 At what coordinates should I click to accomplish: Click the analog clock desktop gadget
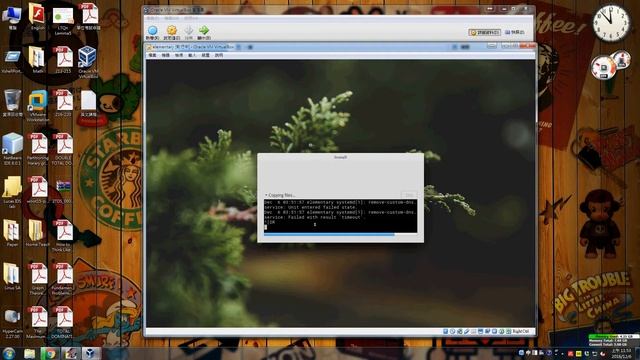pos(611,23)
